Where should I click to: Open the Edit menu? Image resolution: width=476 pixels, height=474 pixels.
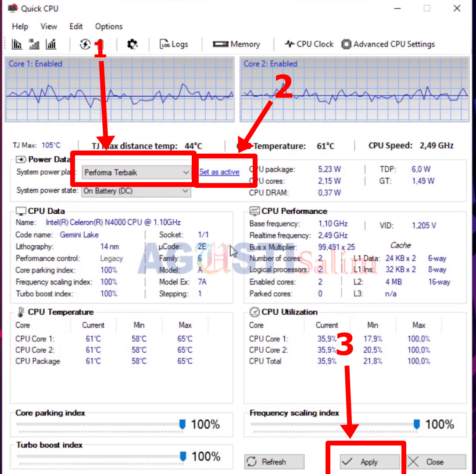76,26
